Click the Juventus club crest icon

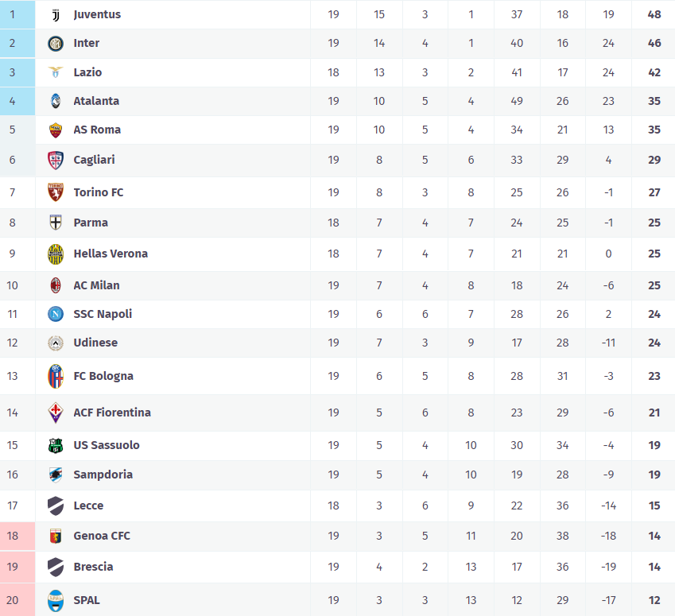(55, 14)
